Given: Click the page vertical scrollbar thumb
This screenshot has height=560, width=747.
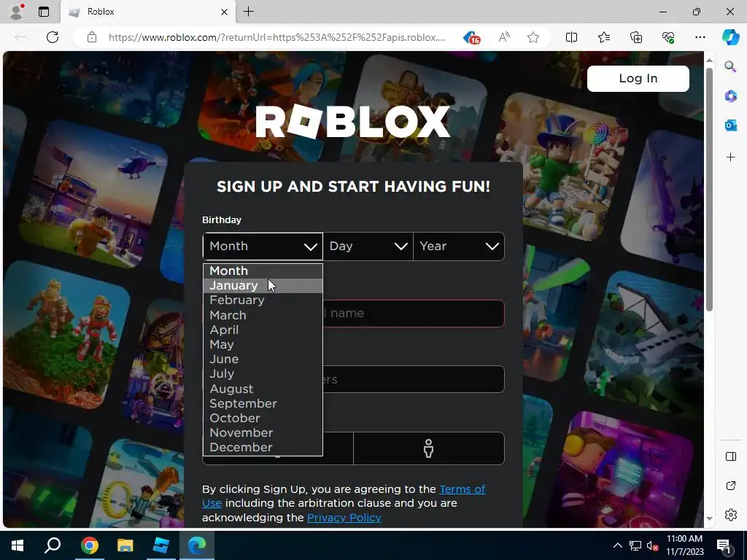Looking at the screenshot, I should 709,190.
